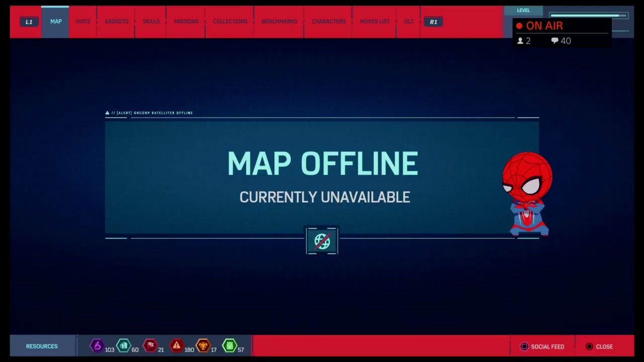Click the comment bubble count icon
Screen dimensions: 644x362
click(554, 41)
